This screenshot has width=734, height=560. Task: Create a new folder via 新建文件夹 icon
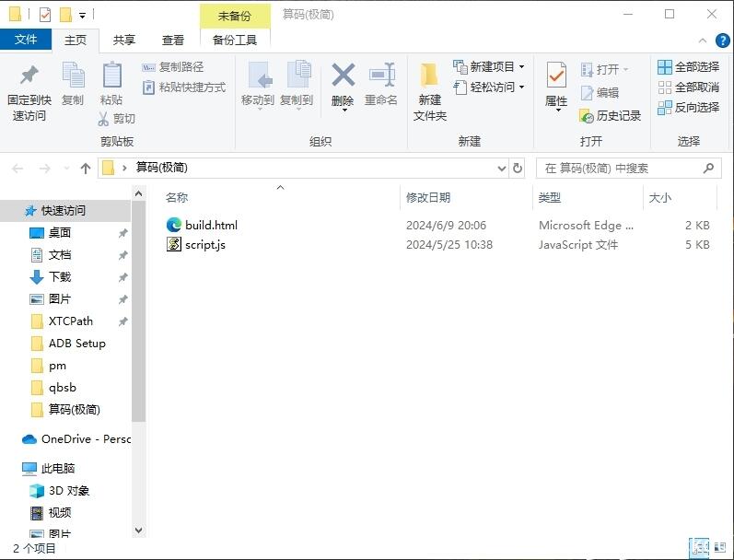tap(429, 76)
